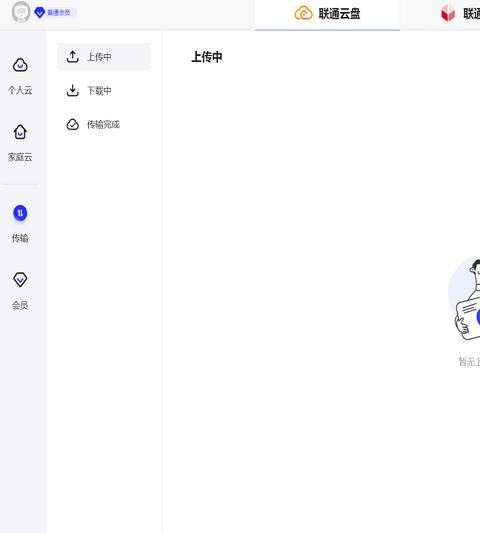The width and height of the screenshot is (480, 533).
Task: Click the 传输 sidebar label
Action: click(x=20, y=238)
